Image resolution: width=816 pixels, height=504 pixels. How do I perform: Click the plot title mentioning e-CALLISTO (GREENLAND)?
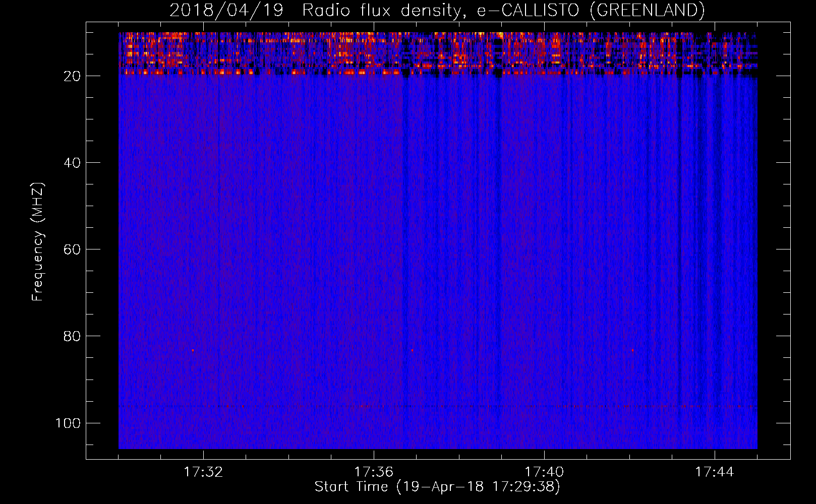[x=437, y=10]
